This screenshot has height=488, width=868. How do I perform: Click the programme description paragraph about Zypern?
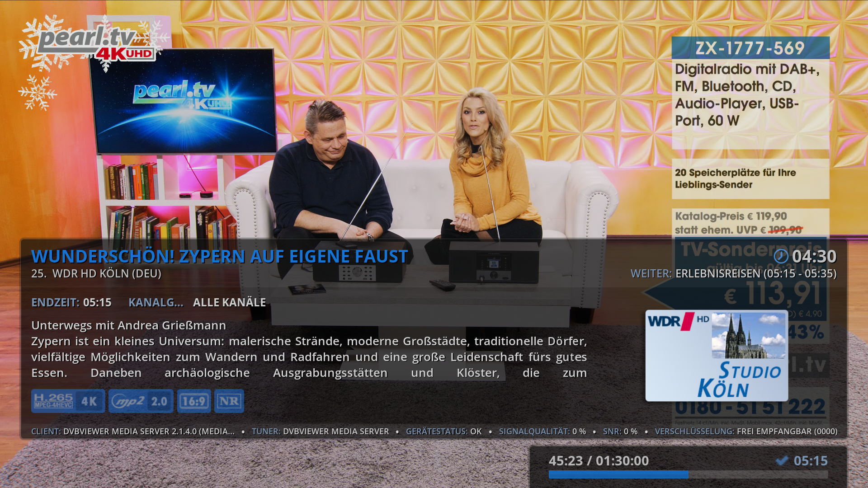309,357
